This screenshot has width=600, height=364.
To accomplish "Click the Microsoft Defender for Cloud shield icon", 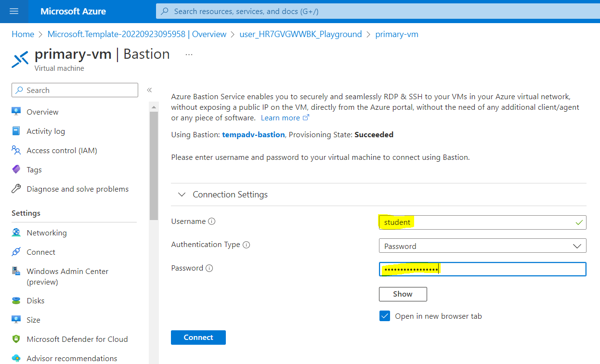I will click(16, 339).
